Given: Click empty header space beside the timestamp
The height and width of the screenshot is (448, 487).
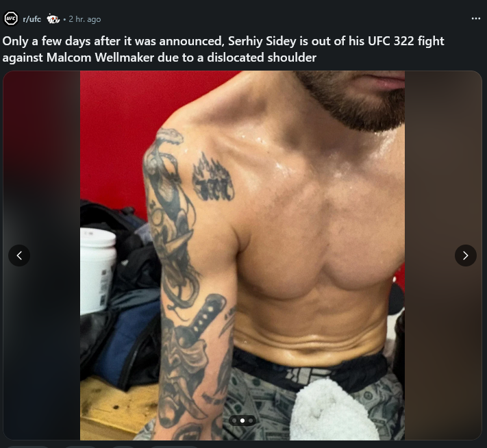Looking at the screenshot, I should pyautogui.click(x=279, y=19).
